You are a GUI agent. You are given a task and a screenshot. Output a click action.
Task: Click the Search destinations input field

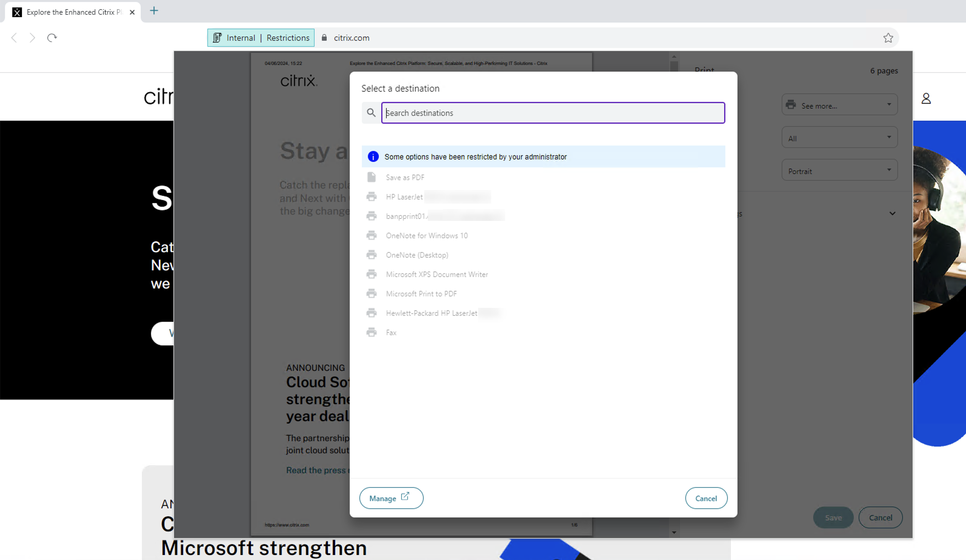(553, 112)
